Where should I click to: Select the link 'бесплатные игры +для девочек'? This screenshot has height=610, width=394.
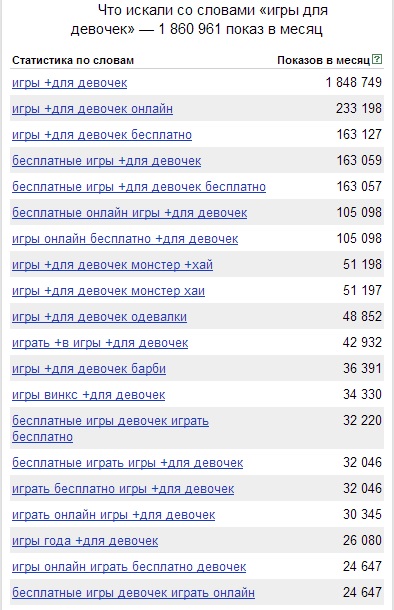[x=107, y=161]
